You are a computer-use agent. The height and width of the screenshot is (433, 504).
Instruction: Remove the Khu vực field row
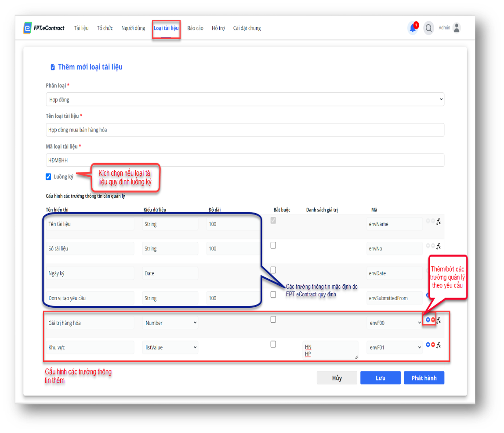pos(433,345)
